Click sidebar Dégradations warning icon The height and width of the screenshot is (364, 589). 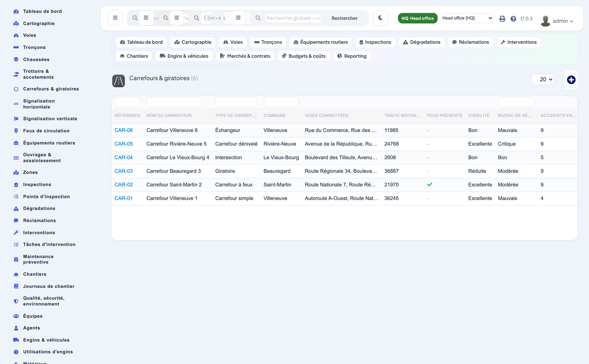coord(16,208)
